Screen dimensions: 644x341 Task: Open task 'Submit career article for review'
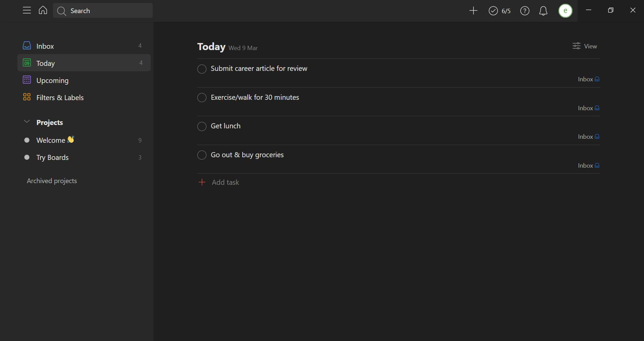click(259, 69)
